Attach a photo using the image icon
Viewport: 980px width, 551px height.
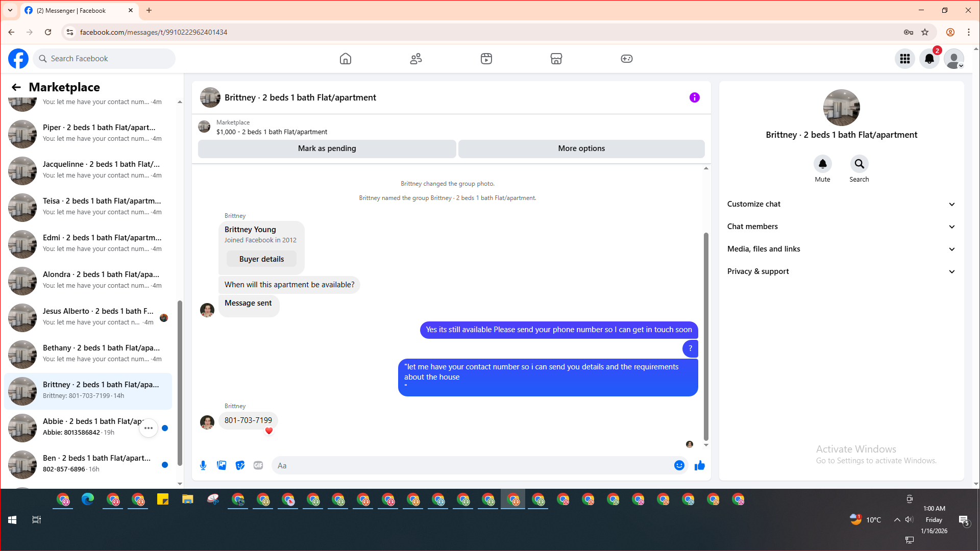point(222,465)
